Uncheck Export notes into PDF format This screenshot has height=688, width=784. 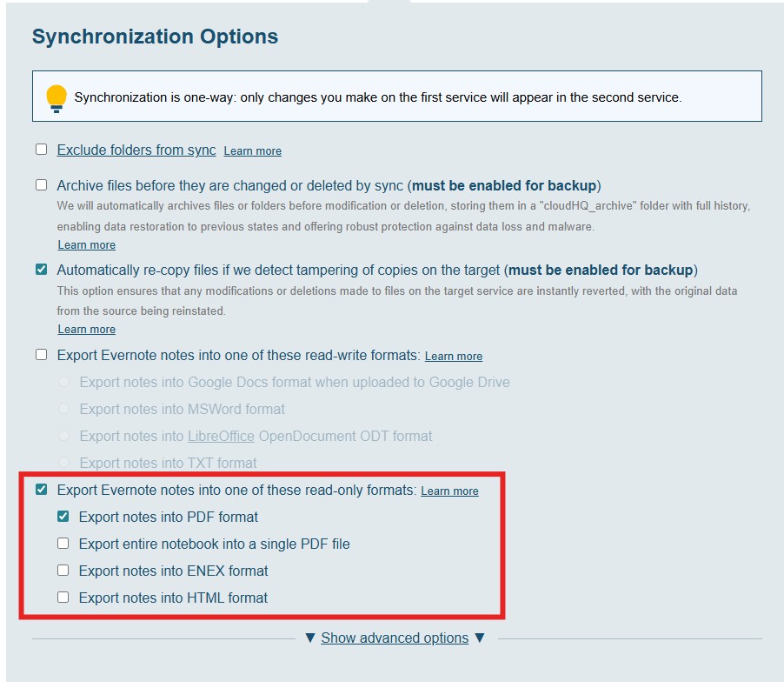pyautogui.click(x=63, y=517)
